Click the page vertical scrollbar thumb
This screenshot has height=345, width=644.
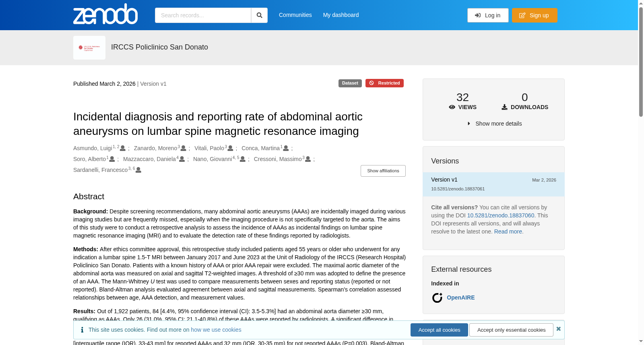pos(641,62)
